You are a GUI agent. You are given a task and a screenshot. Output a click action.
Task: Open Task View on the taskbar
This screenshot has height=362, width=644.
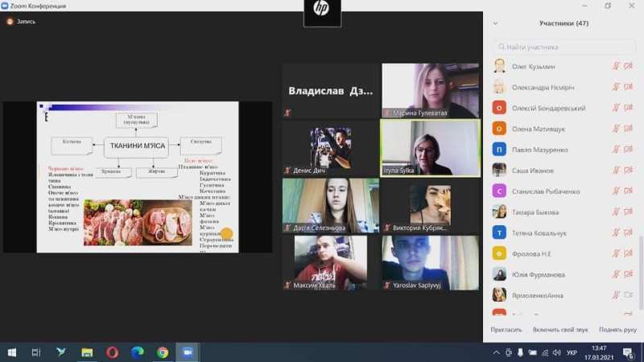[x=36, y=352]
